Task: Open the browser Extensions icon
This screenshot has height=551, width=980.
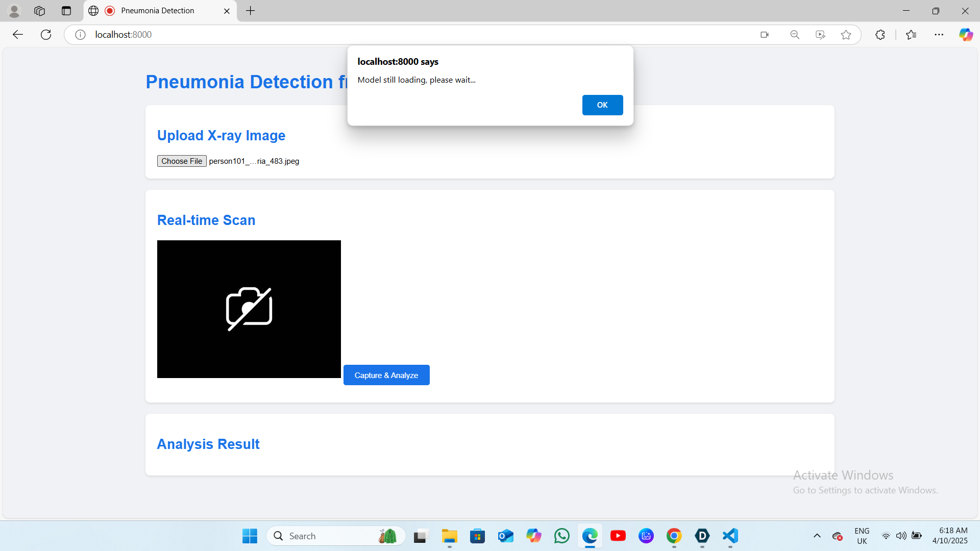Action: pos(880,35)
